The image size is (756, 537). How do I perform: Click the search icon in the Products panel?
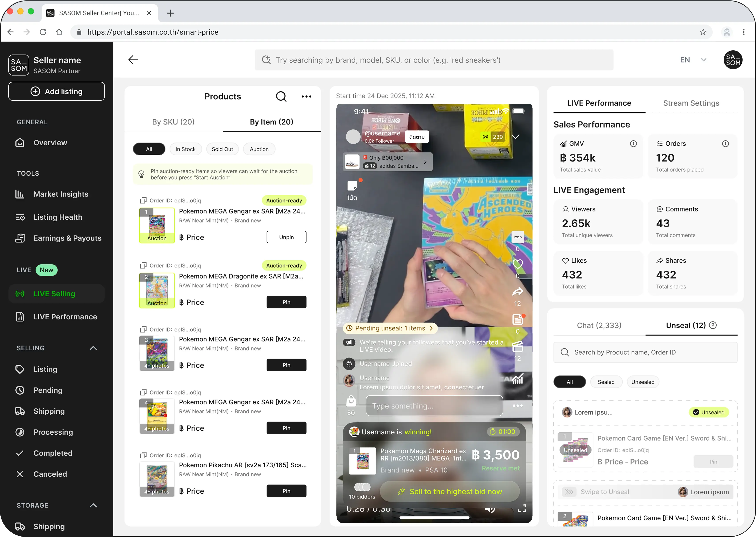281,96
